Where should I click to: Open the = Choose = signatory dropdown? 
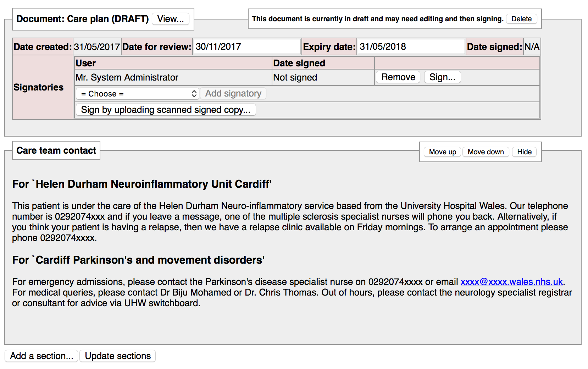[137, 94]
